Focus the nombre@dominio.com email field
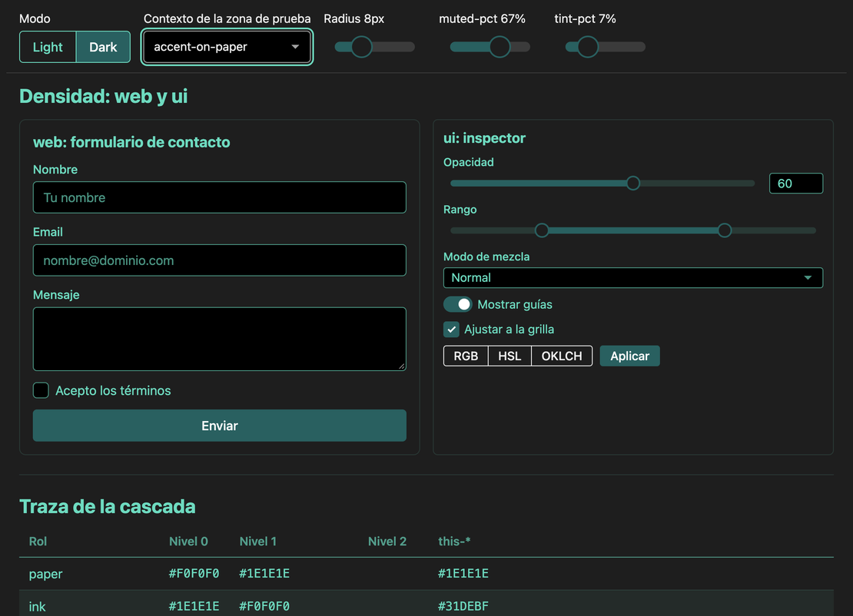 click(x=219, y=260)
